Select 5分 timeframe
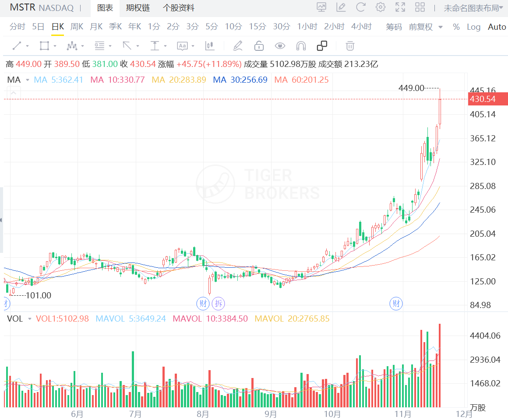 pos(212,27)
